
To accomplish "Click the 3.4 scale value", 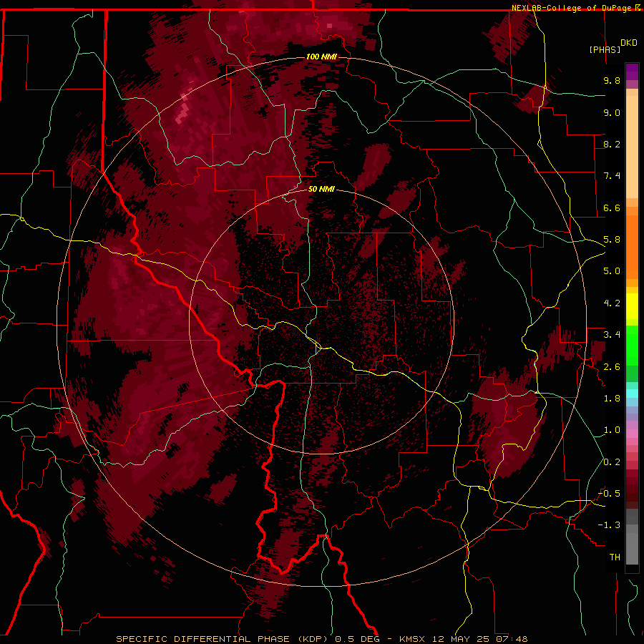I will 612,335.
